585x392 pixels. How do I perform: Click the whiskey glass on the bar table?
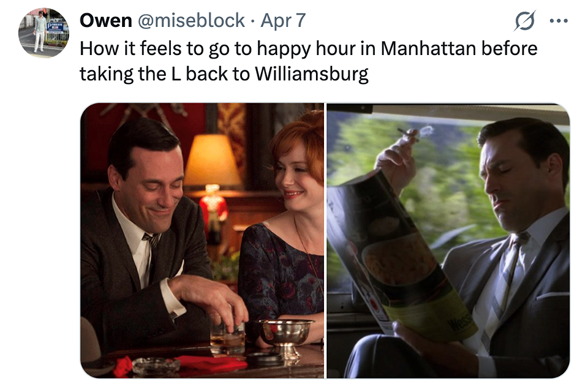coord(227,335)
